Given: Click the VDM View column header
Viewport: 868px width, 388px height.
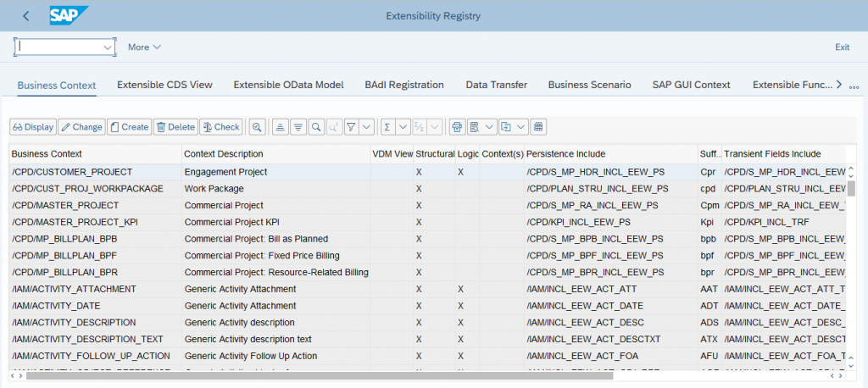Looking at the screenshot, I should point(392,153).
